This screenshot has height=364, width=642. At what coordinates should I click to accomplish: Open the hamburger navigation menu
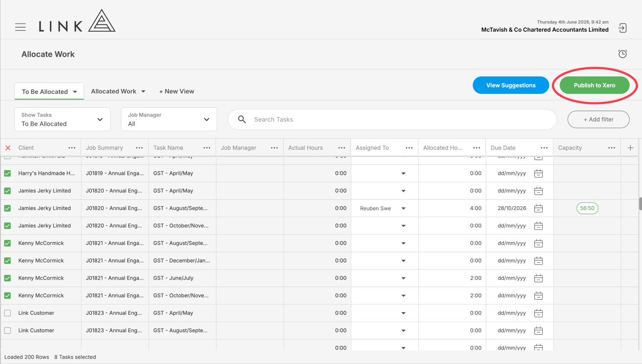click(x=21, y=27)
